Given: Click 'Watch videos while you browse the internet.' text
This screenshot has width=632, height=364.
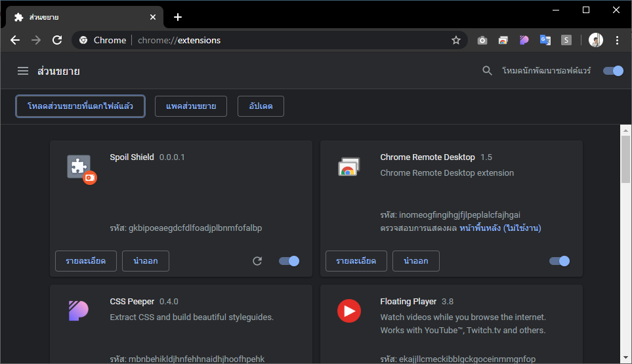Looking at the screenshot, I should coord(463,317).
